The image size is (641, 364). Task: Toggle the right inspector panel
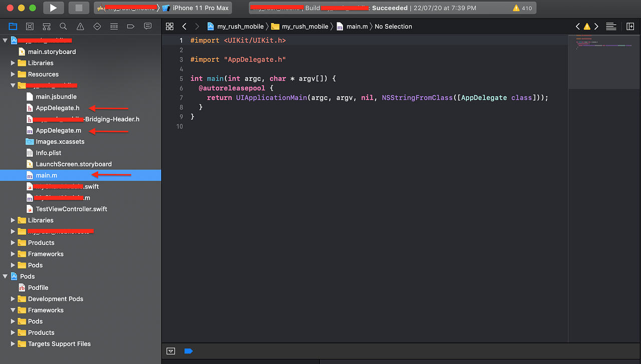click(630, 26)
